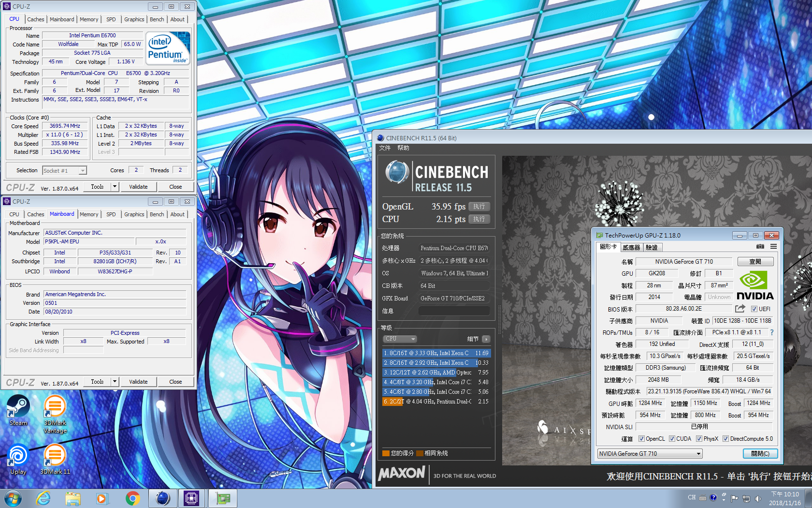Open Internet Explorer from the taskbar

coord(43,498)
